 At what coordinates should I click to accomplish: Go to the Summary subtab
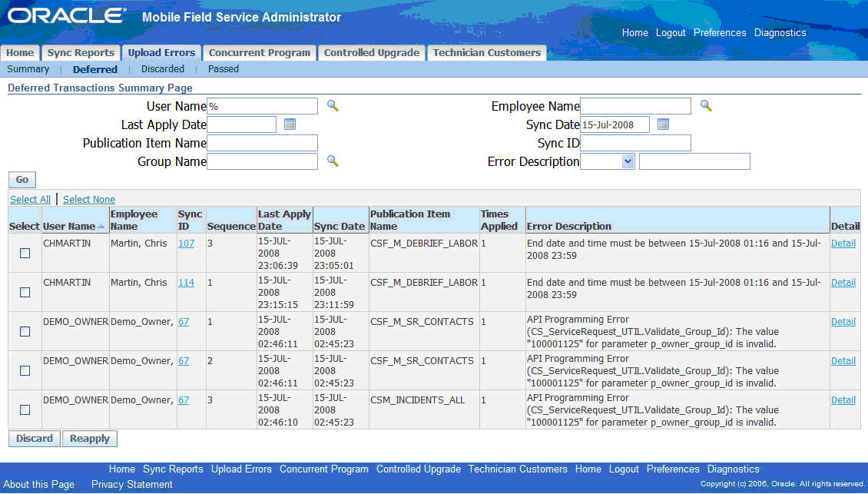click(x=28, y=68)
